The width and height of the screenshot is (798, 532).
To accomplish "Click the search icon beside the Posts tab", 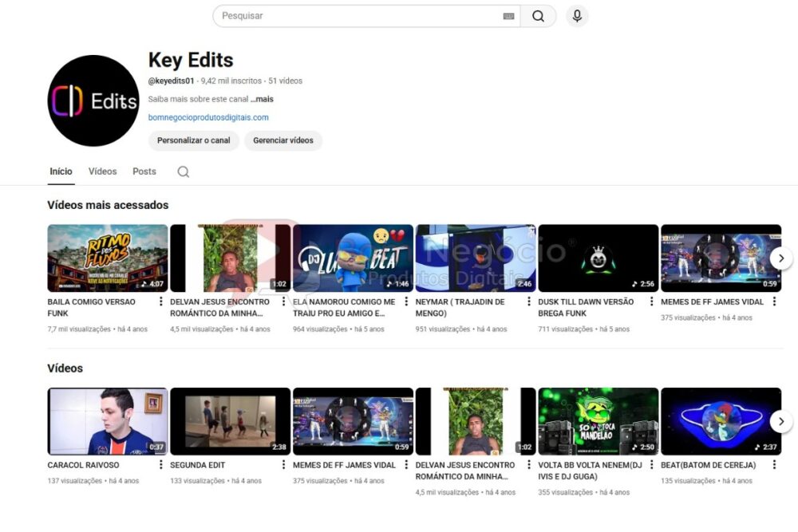I will (x=183, y=171).
